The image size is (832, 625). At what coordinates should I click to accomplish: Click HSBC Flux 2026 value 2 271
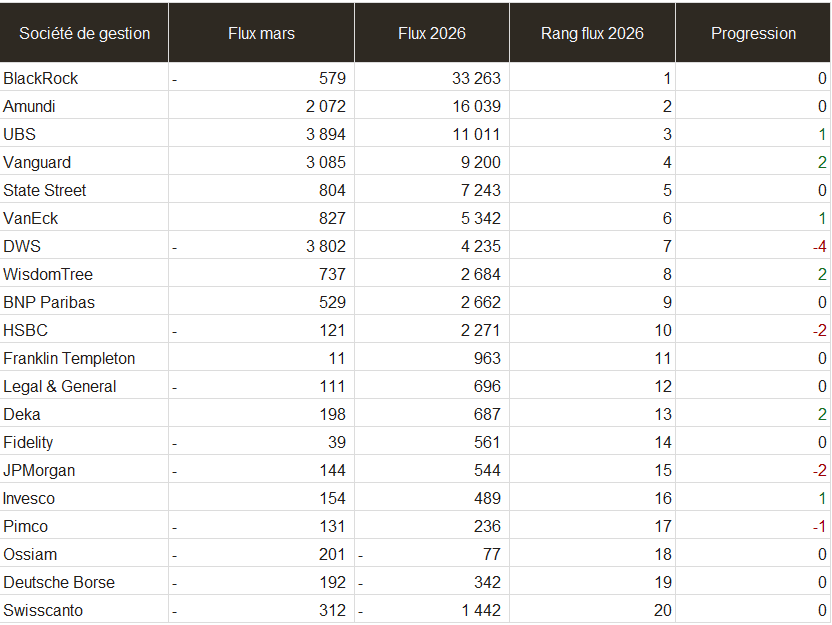(x=480, y=331)
